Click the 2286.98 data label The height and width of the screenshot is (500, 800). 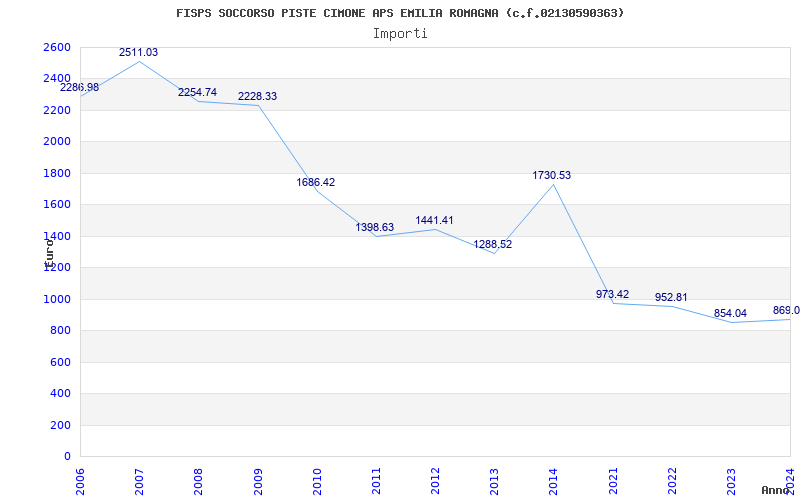pos(80,87)
